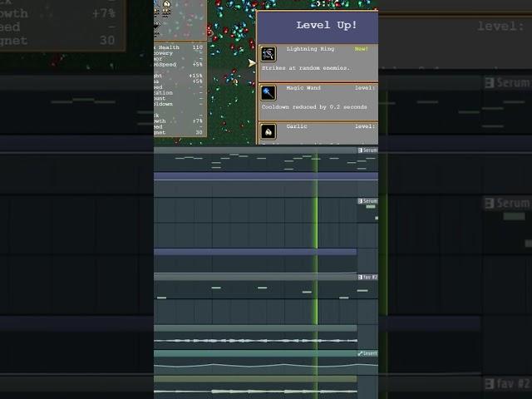
Task: Click the garlic item icon in top-left inventory
Action: point(166,4)
